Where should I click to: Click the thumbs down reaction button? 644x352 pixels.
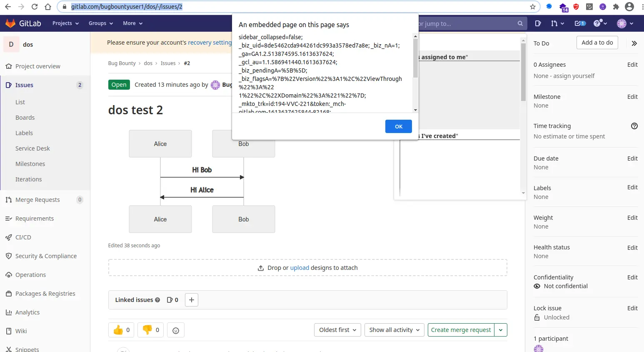tap(151, 330)
